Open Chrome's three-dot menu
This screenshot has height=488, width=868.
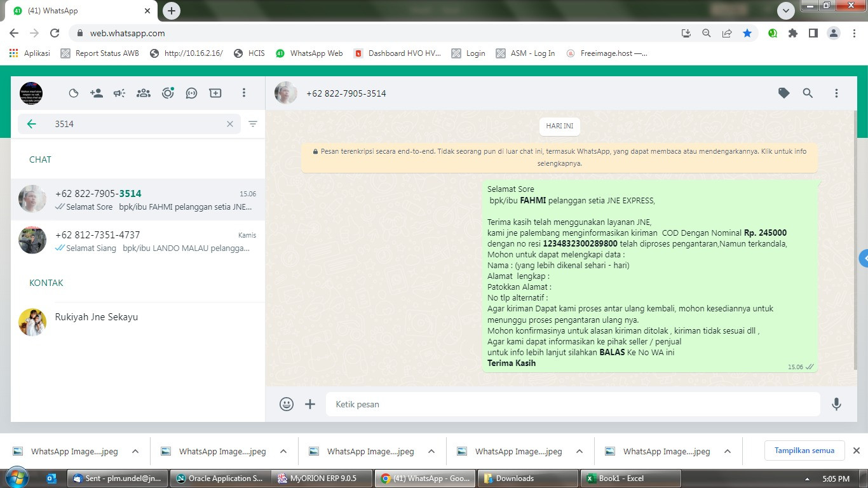click(x=855, y=33)
